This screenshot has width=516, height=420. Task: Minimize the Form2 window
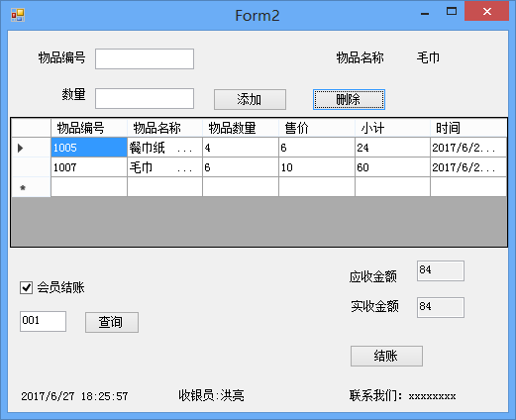click(x=425, y=13)
